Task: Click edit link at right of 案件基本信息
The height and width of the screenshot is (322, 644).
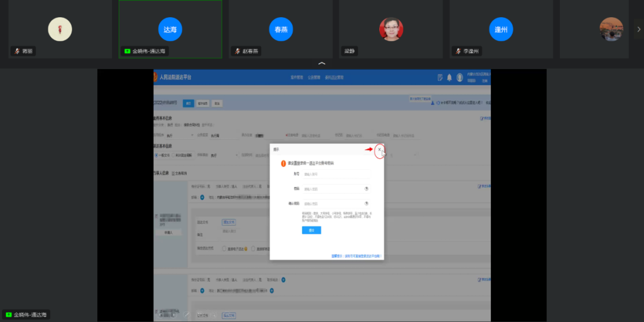Action: [485, 118]
